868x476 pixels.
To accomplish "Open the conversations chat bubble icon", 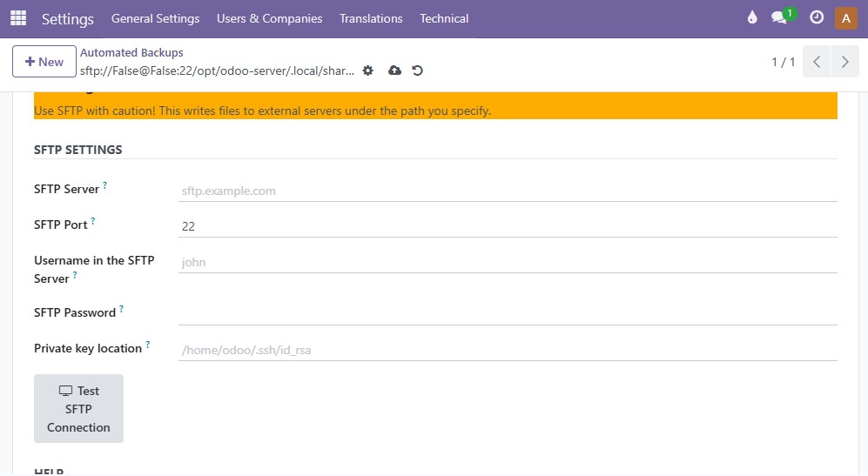I will pyautogui.click(x=779, y=18).
